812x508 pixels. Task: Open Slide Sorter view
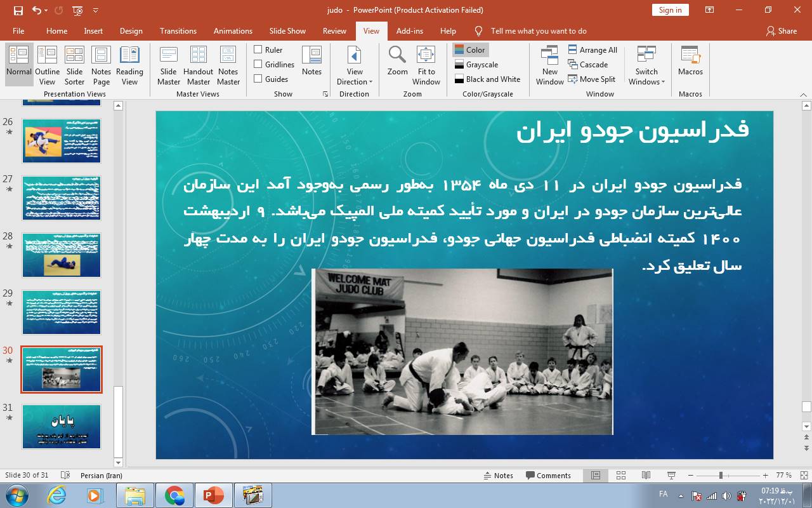pos(74,65)
